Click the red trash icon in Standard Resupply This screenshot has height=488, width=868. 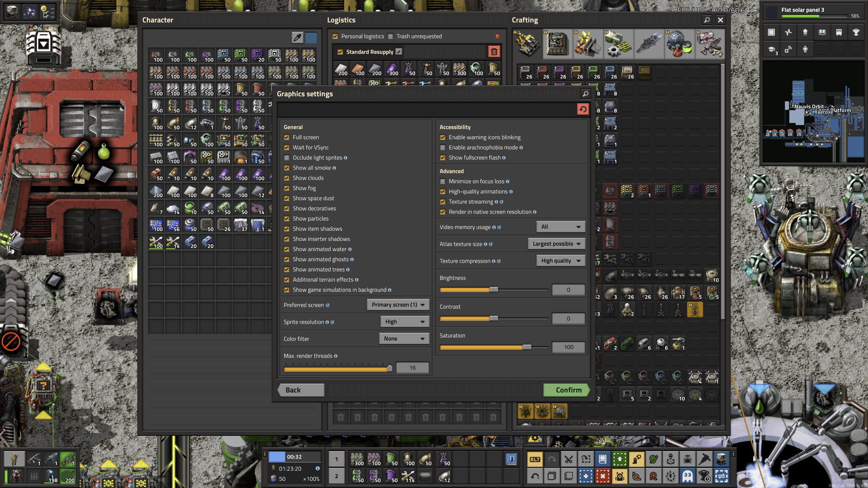point(494,52)
